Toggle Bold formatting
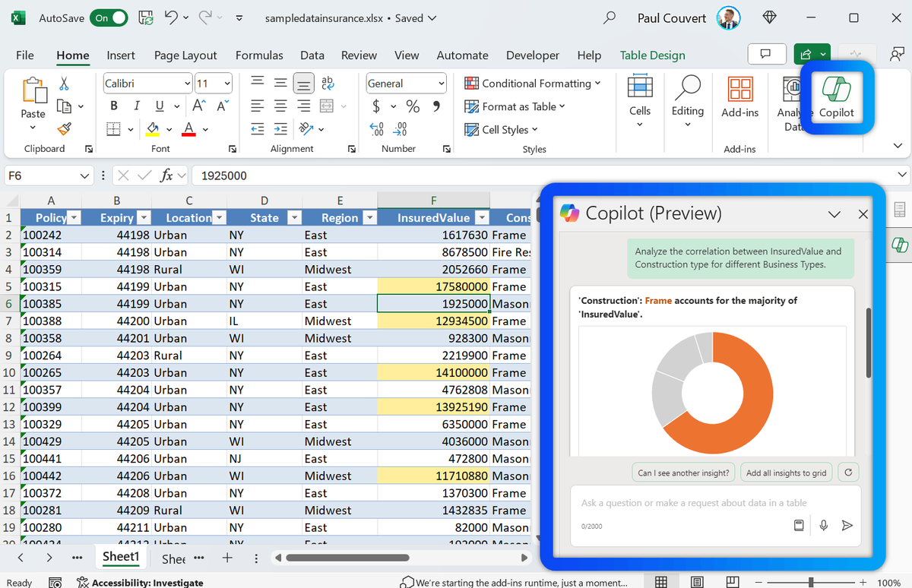 click(x=114, y=106)
